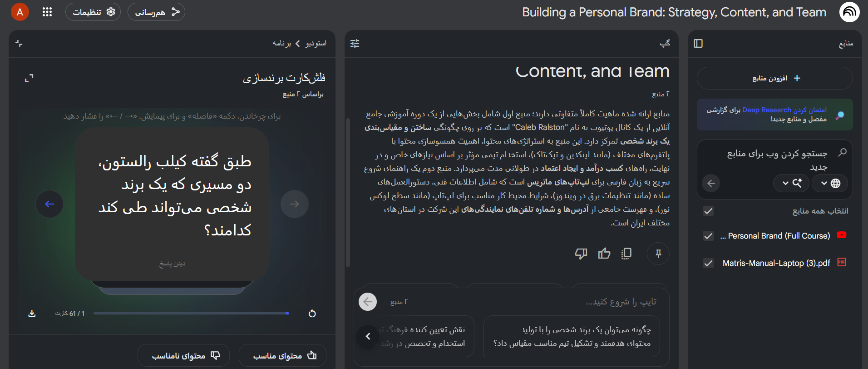Open the search mode dropdown
Screen dimensions: 868x369
point(791,183)
